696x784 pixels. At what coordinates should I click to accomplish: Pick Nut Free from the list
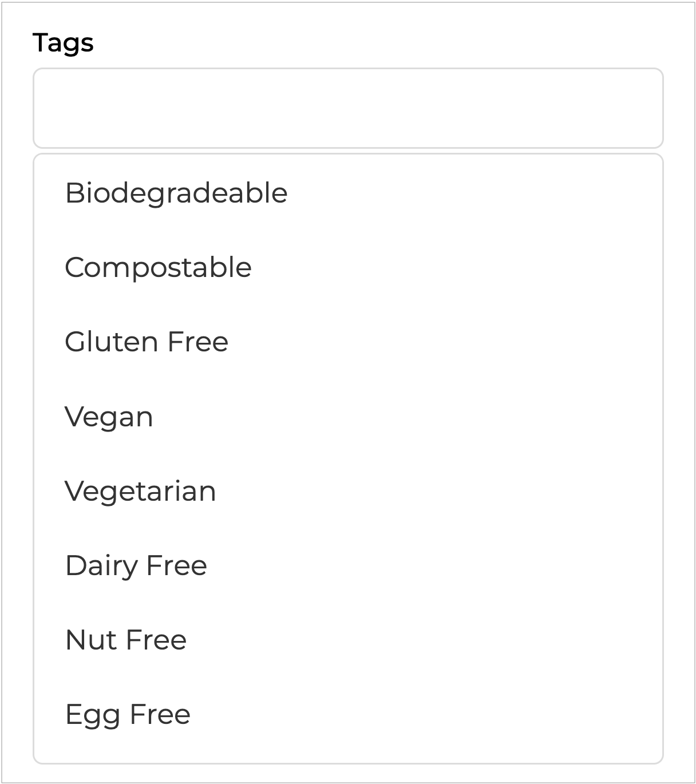[126, 640]
